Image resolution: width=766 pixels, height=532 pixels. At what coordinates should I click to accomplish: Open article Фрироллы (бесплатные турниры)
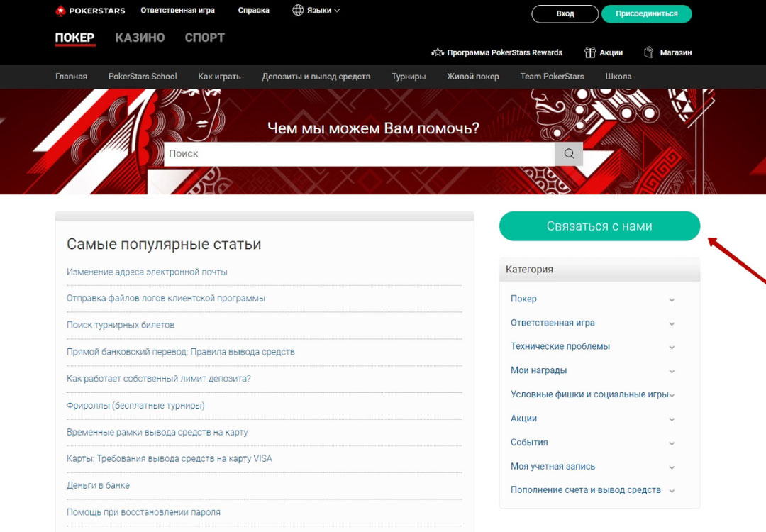point(135,406)
